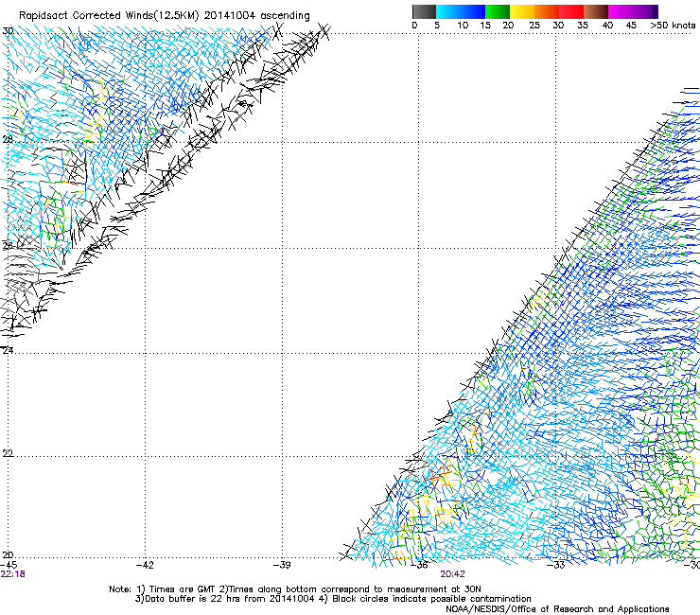Click the longitude label -42

pos(145,565)
